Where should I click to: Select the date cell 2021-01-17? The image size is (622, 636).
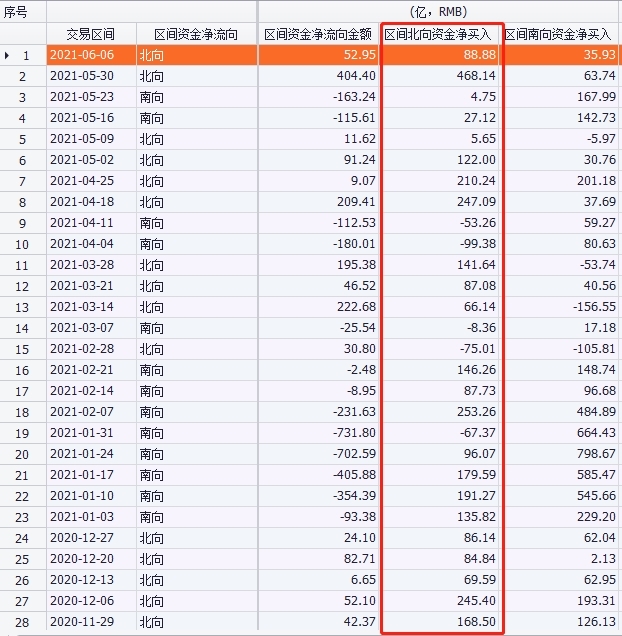point(91,475)
